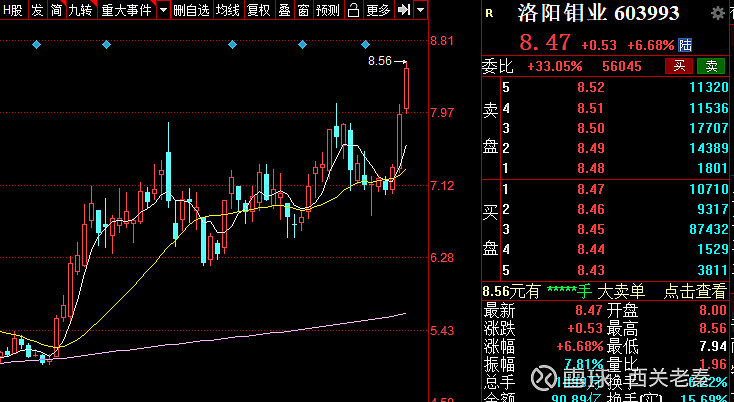
Task: Click 删自选 to remove from watchlist
Action: coord(192,10)
